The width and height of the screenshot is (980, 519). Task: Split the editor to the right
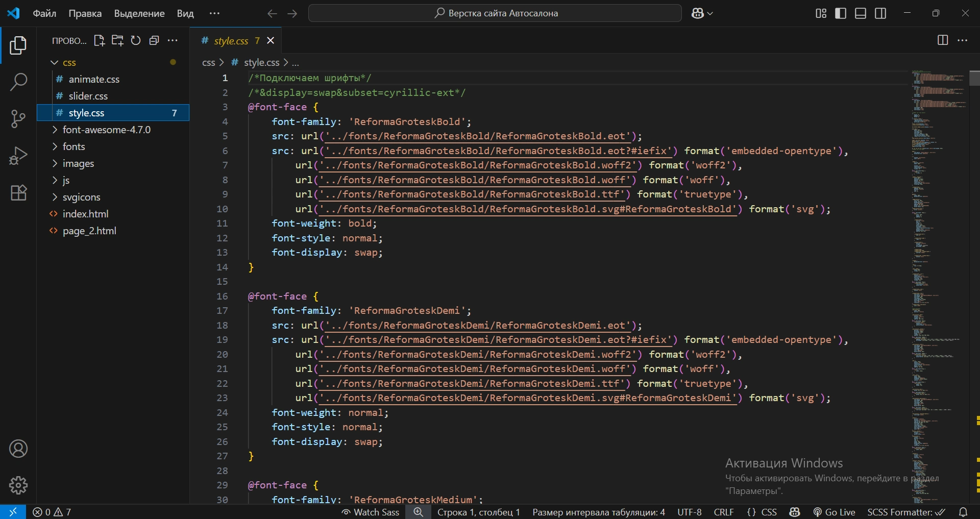point(943,40)
